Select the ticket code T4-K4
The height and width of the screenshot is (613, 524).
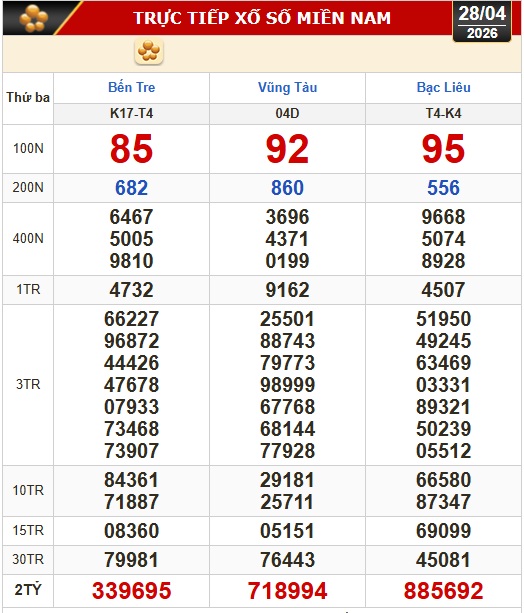443,113
